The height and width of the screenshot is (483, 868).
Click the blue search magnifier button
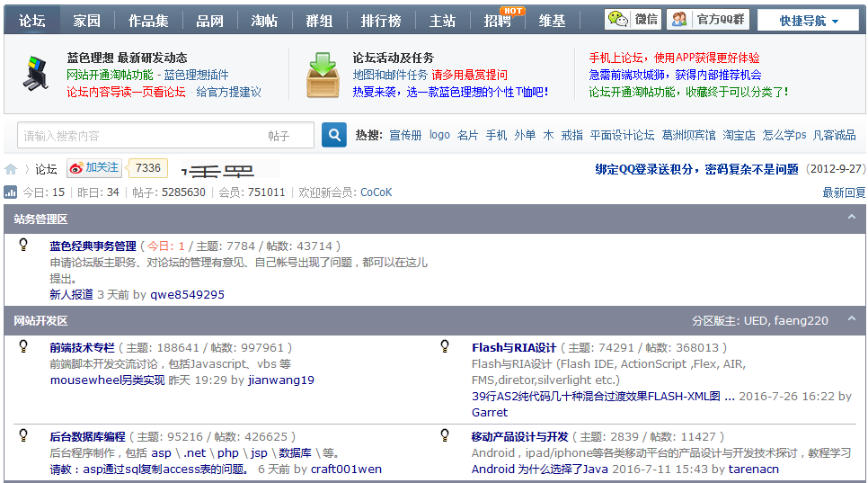tap(334, 135)
